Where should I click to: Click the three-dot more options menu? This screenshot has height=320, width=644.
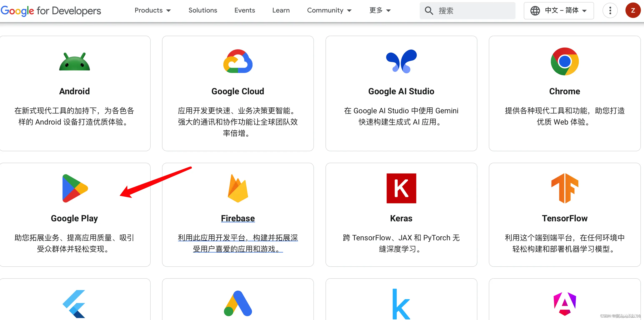(610, 11)
